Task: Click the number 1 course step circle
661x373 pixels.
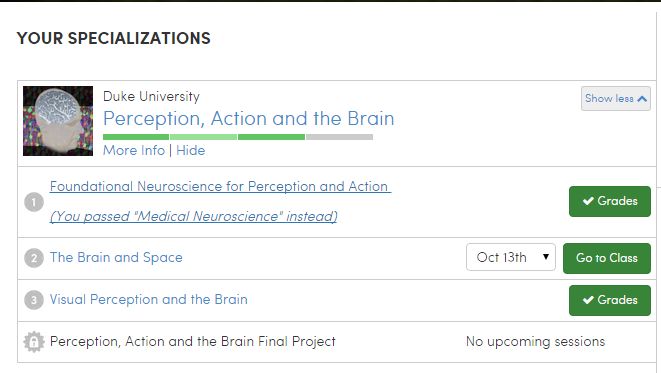Action: tap(34, 202)
